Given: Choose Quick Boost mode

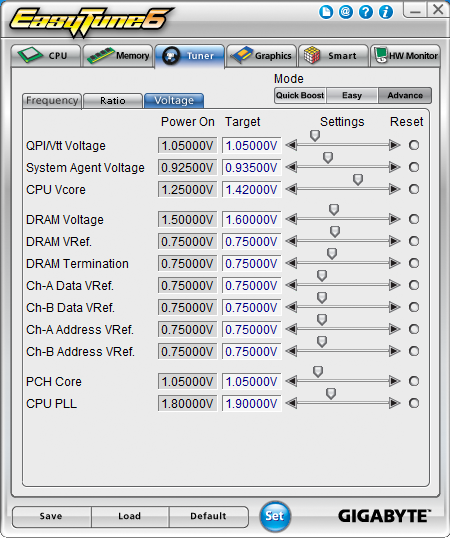Looking at the screenshot, I should 300,95.
